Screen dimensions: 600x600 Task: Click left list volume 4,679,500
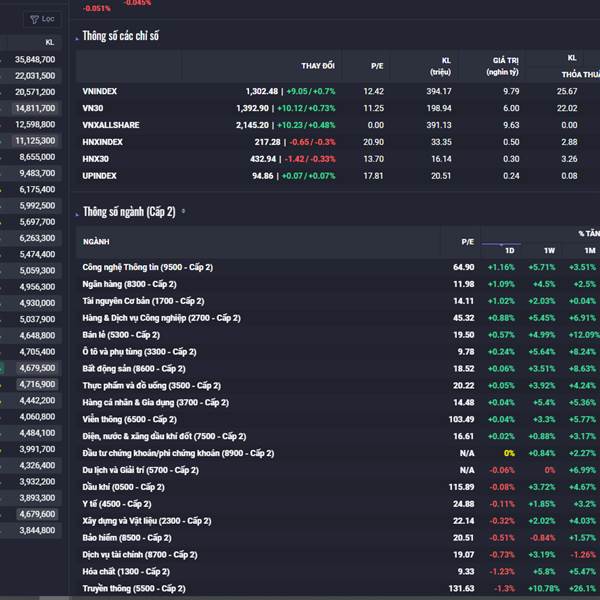pyautogui.click(x=37, y=368)
